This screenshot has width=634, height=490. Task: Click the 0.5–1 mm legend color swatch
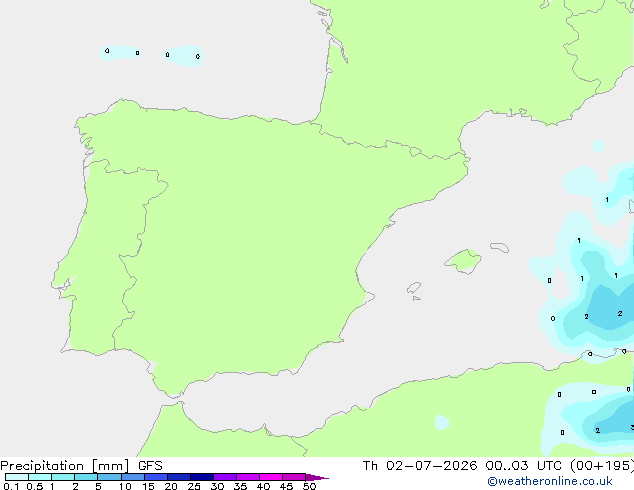point(40,477)
